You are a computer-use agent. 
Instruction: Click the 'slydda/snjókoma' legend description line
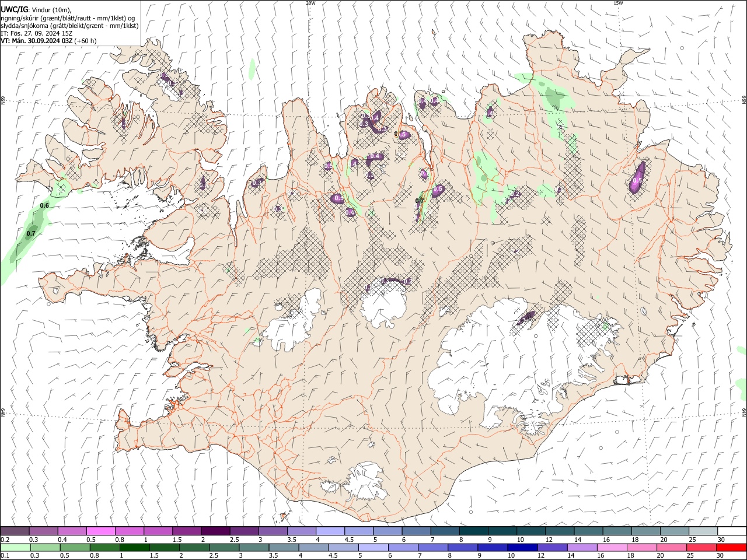click(x=69, y=26)
